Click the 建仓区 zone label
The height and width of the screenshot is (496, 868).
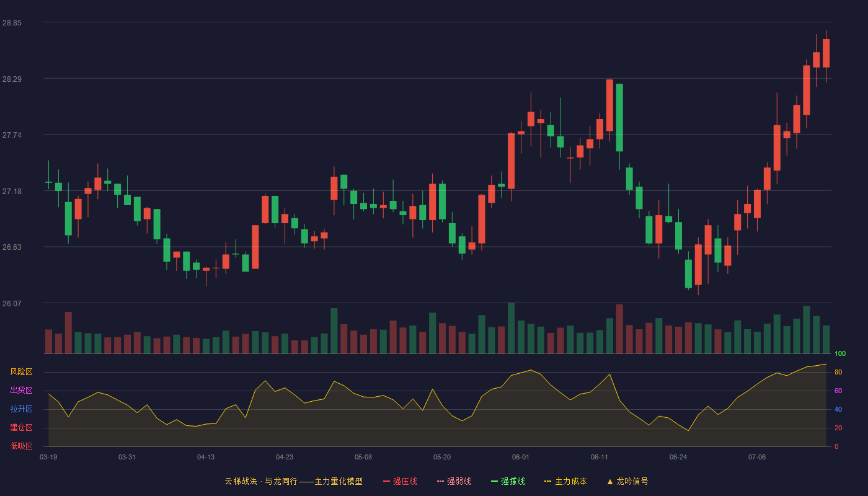(x=21, y=428)
